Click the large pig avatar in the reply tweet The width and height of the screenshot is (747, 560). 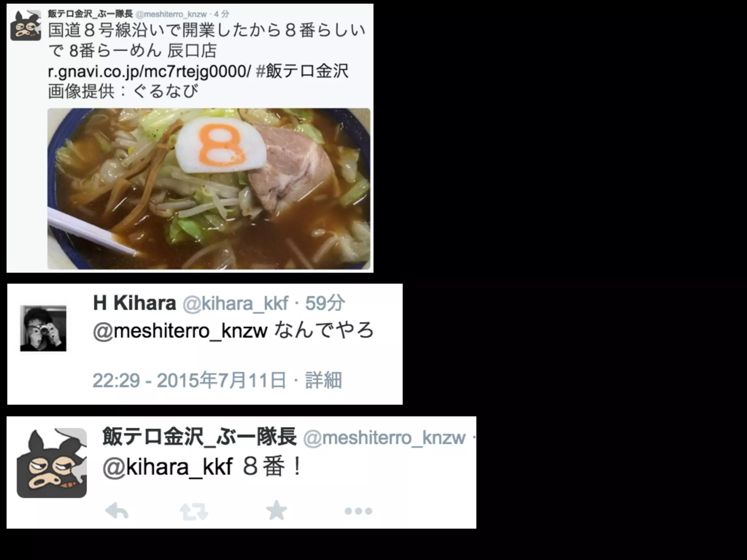pyautogui.click(x=52, y=463)
